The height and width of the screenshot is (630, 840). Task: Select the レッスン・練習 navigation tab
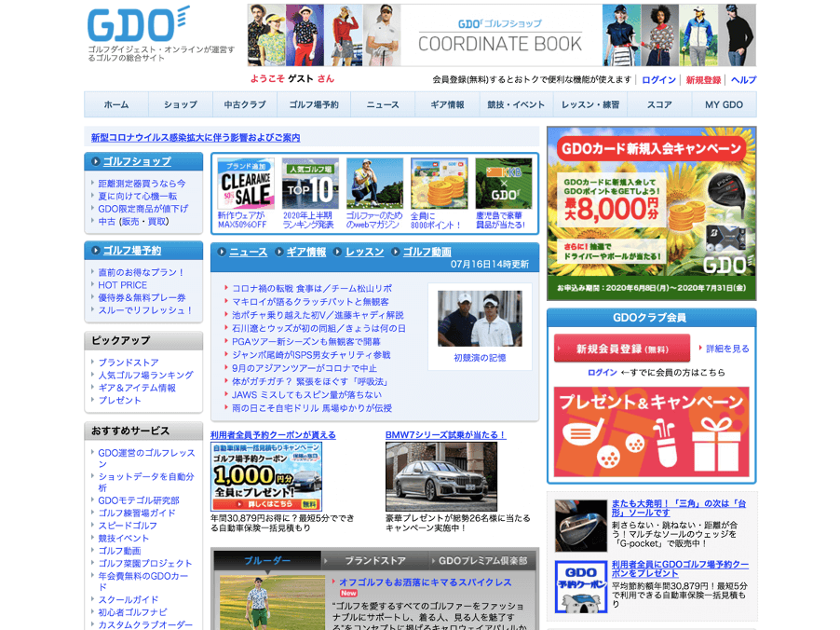click(590, 104)
